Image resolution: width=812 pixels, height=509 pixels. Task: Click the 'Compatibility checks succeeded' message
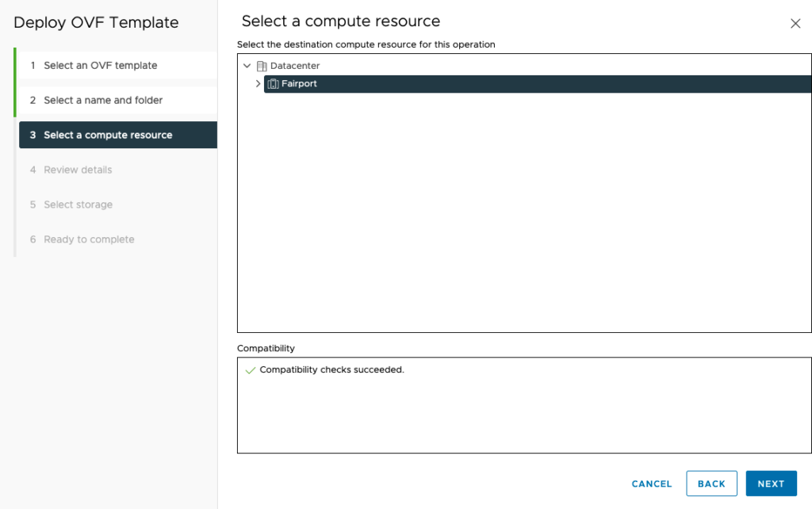click(331, 370)
